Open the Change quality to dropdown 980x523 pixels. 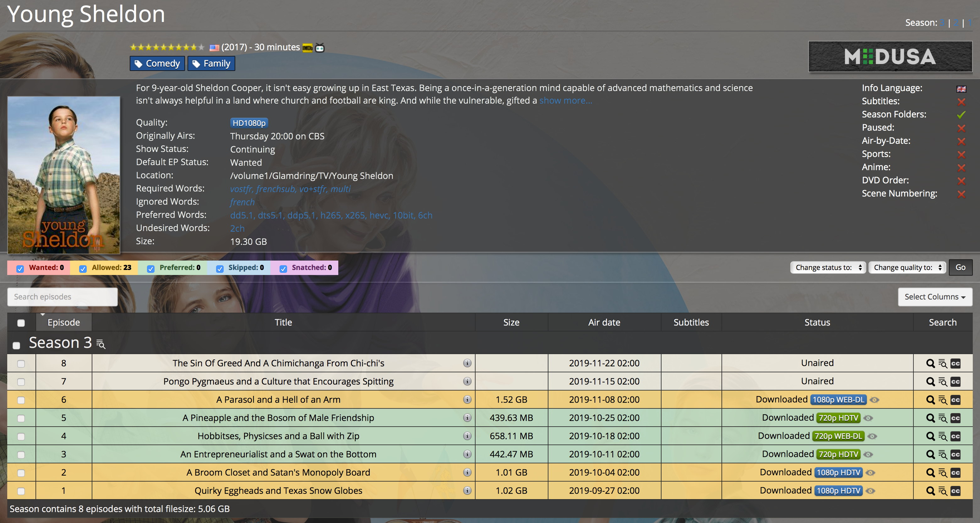pyautogui.click(x=907, y=267)
